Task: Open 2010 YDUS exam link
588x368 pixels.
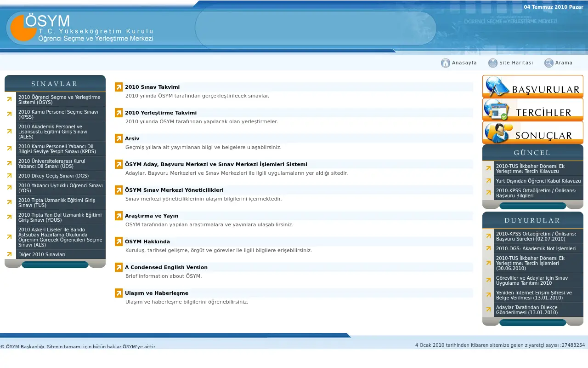Action: click(x=61, y=217)
